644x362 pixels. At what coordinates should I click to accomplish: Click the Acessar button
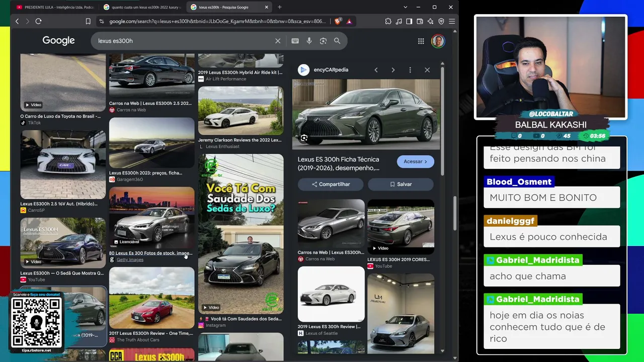[x=415, y=161]
